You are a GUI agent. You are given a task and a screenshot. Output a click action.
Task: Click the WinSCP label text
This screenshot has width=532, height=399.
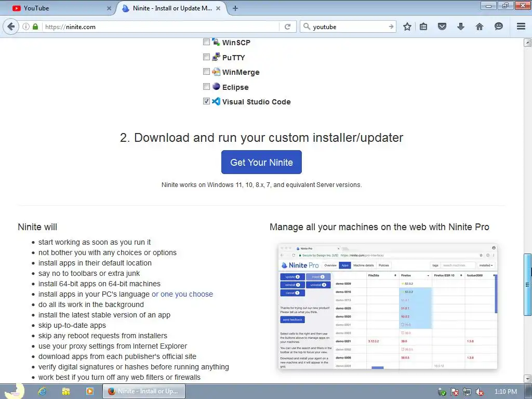236,43
